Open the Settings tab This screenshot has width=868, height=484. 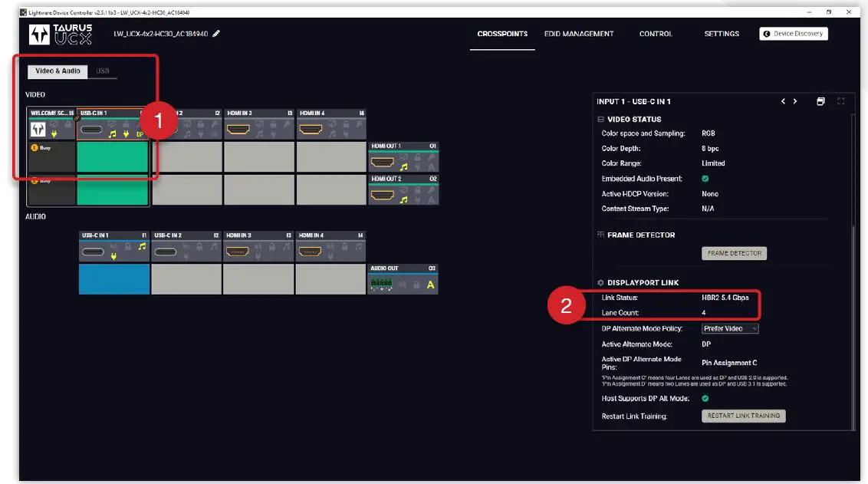[722, 34]
